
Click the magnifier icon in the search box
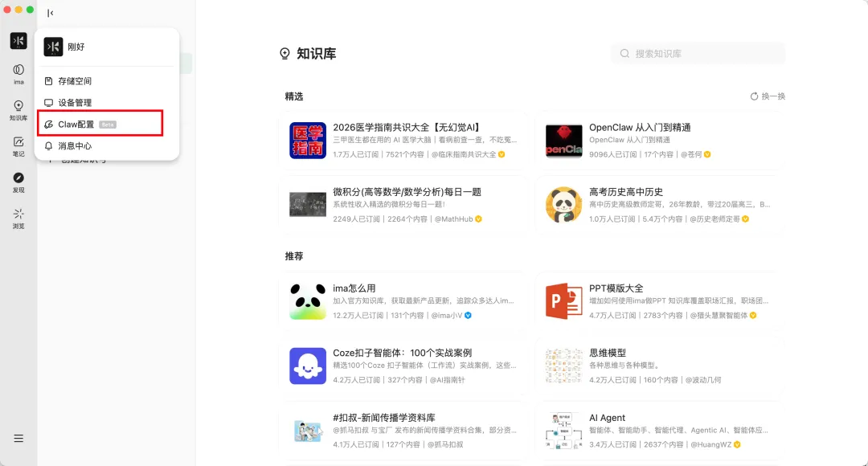pyautogui.click(x=624, y=54)
